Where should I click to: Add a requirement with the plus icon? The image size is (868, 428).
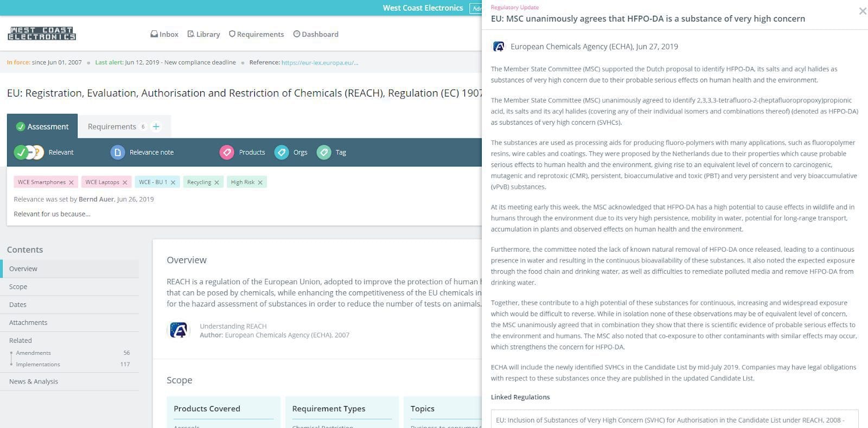[156, 126]
